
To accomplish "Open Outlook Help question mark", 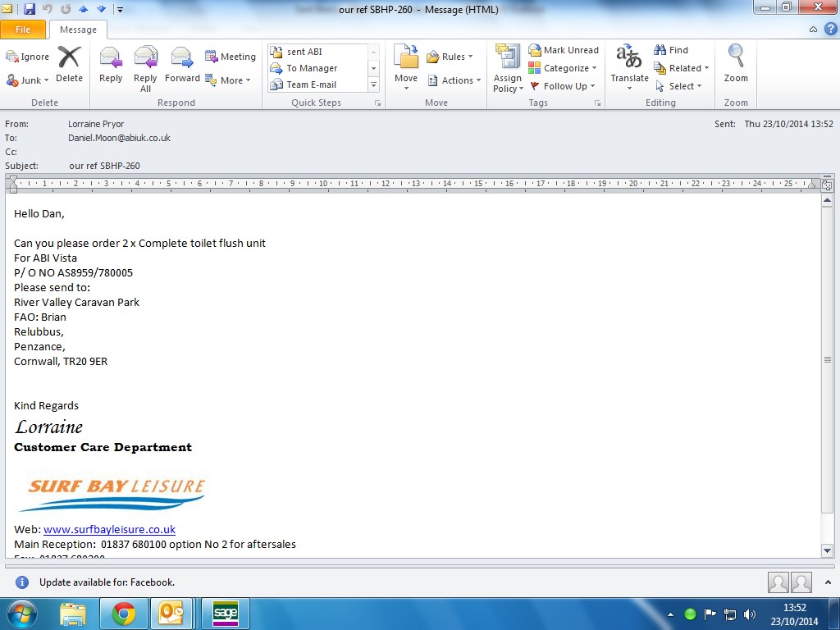I will [830, 29].
